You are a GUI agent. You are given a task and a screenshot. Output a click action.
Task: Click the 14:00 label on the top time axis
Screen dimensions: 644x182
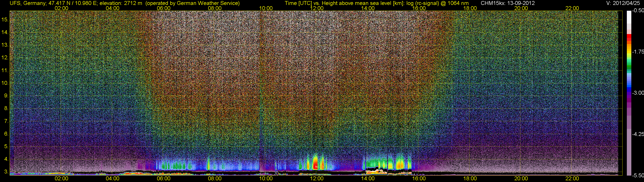[x=368, y=8]
